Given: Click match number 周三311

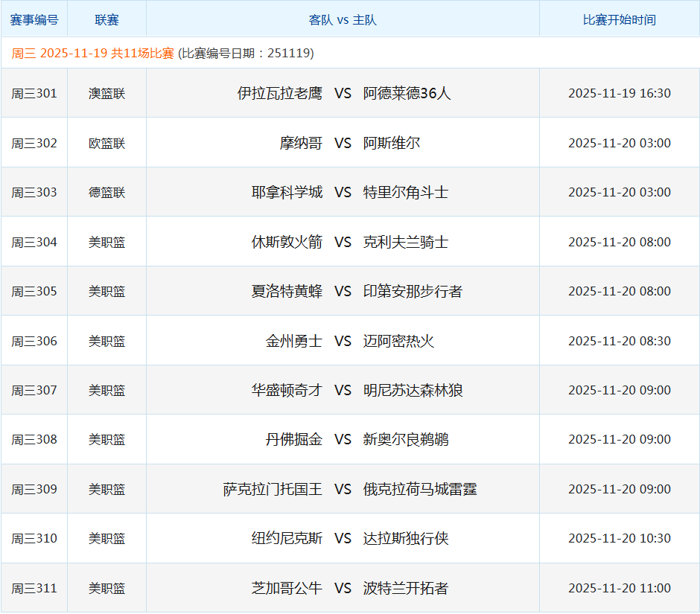Looking at the screenshot, I should (34, 588).
